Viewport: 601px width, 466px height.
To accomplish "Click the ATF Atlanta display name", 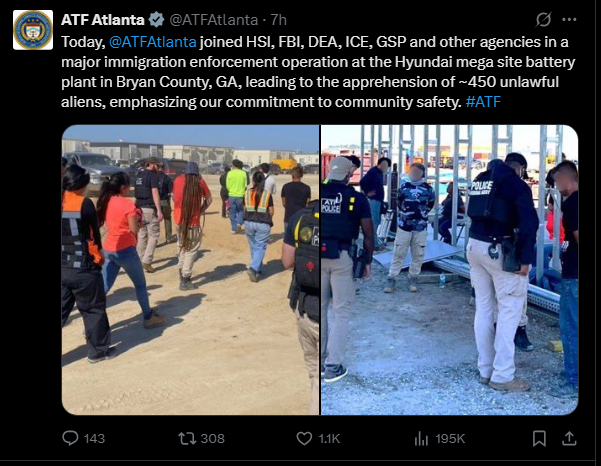I will [102, 20].
